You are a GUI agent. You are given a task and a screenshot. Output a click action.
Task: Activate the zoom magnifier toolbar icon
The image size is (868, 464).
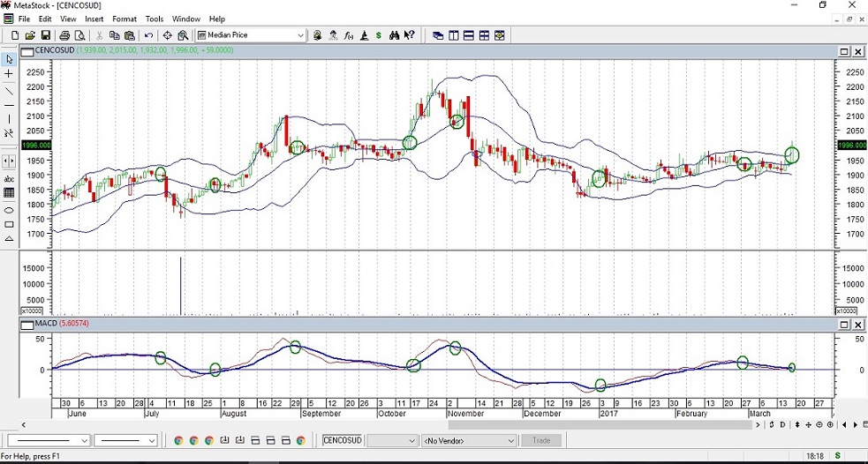point(183,35)
